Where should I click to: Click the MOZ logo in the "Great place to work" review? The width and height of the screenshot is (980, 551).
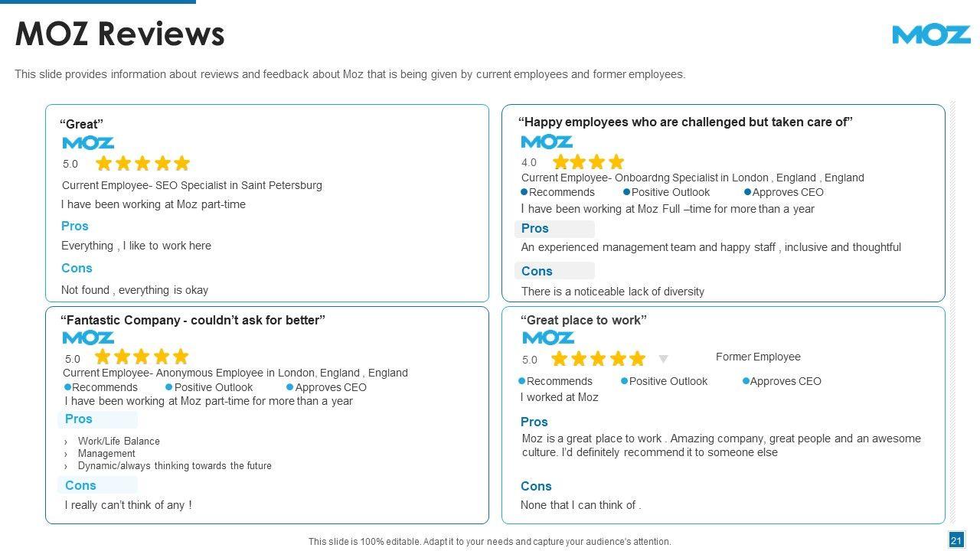pos(548,337)
